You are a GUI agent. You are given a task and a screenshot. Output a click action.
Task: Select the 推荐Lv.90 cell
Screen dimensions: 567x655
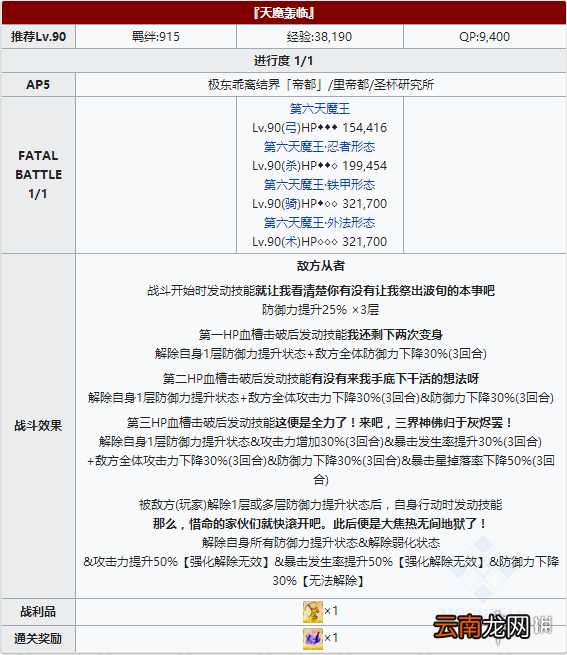(38, 36)
